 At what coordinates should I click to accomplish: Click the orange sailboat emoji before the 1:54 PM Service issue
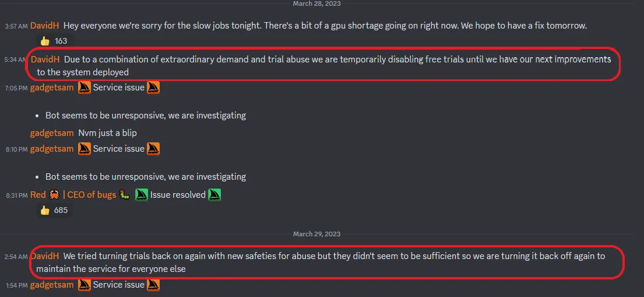tap(84, 285)
